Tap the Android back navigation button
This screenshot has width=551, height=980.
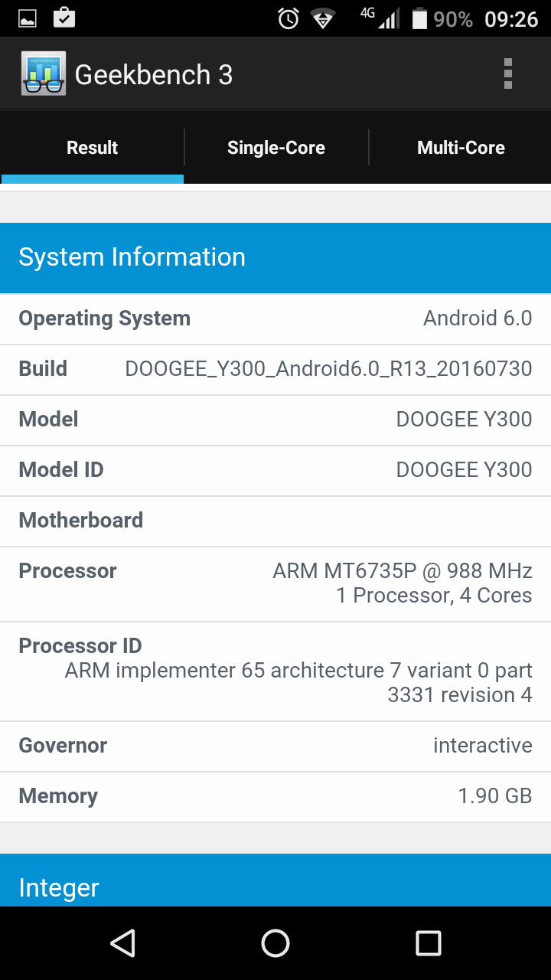point(122,943)
